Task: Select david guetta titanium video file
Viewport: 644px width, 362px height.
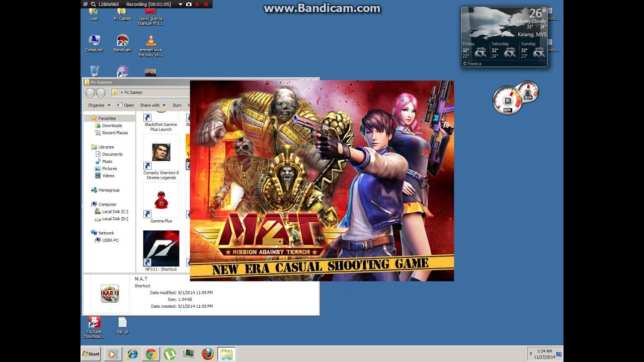Action: tap(150, 17)
